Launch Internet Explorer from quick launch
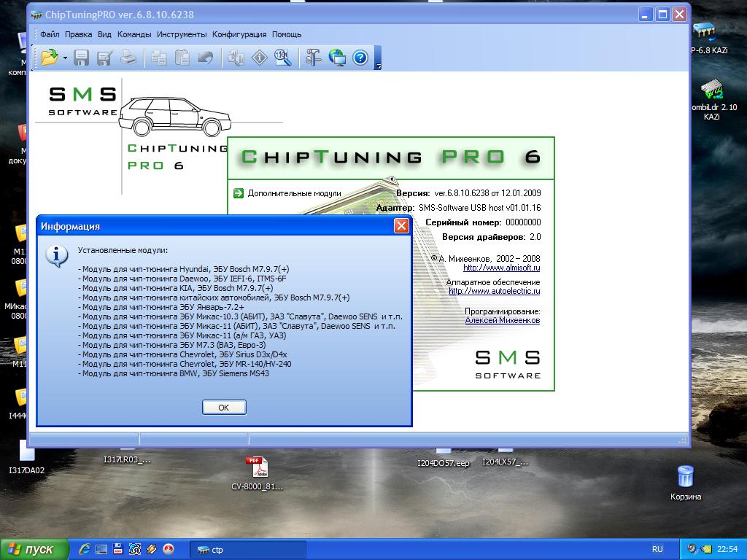This screenshot has height=560, width=747. 85,549
